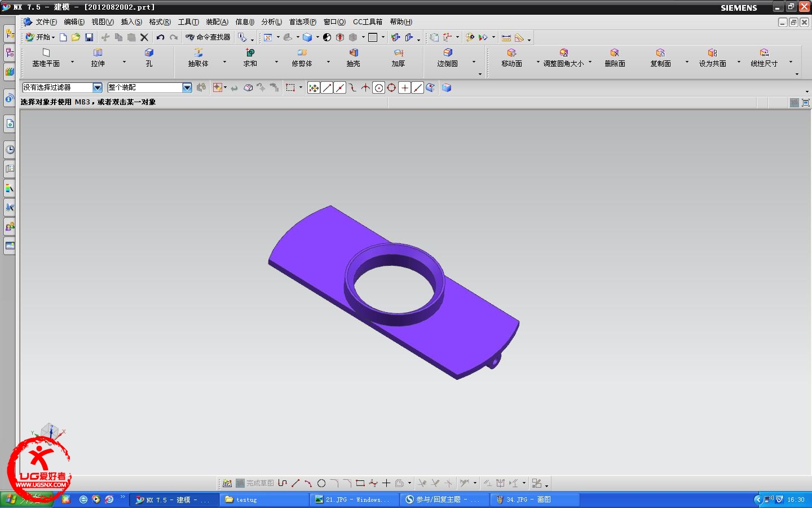Select the 求和 unite tool
Viewport: 812px width, 508px height.
[x=250, y=58]
